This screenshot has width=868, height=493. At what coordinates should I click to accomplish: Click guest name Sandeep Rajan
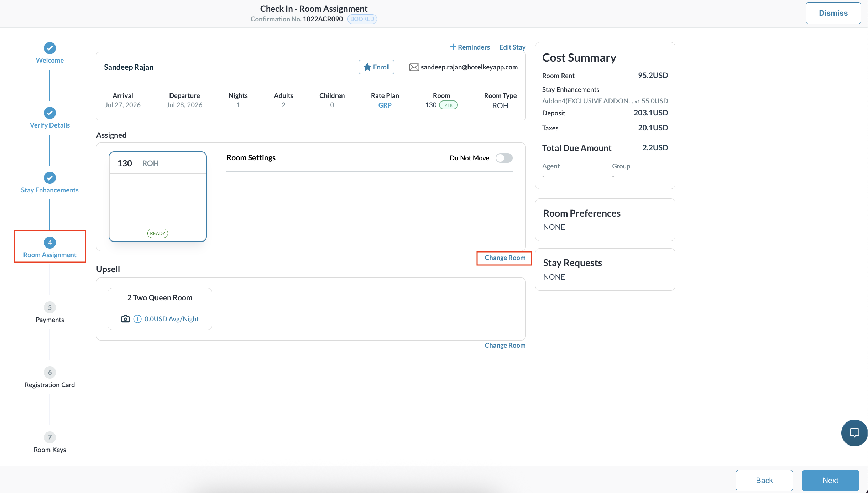[x=129, y=67]
